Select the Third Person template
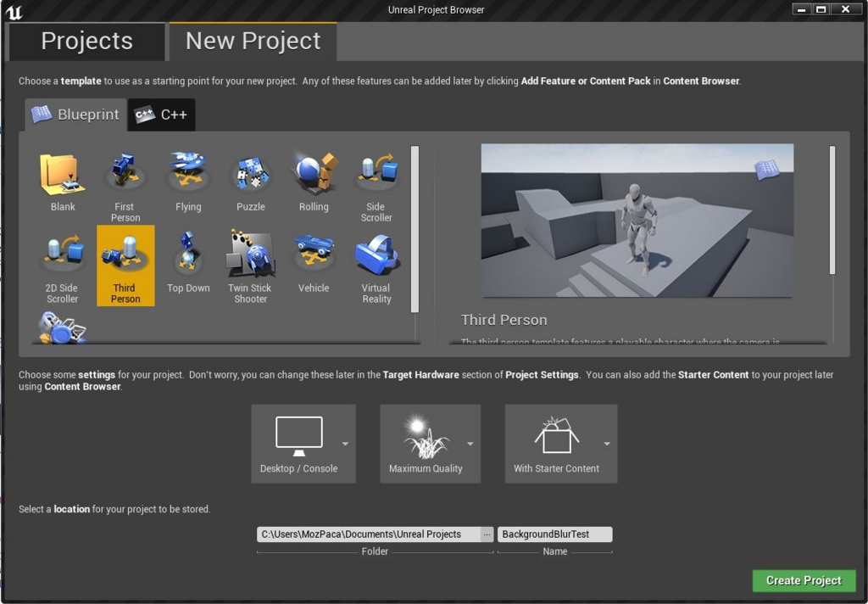This screenshot has width=868, height=604. coord(125,266)
